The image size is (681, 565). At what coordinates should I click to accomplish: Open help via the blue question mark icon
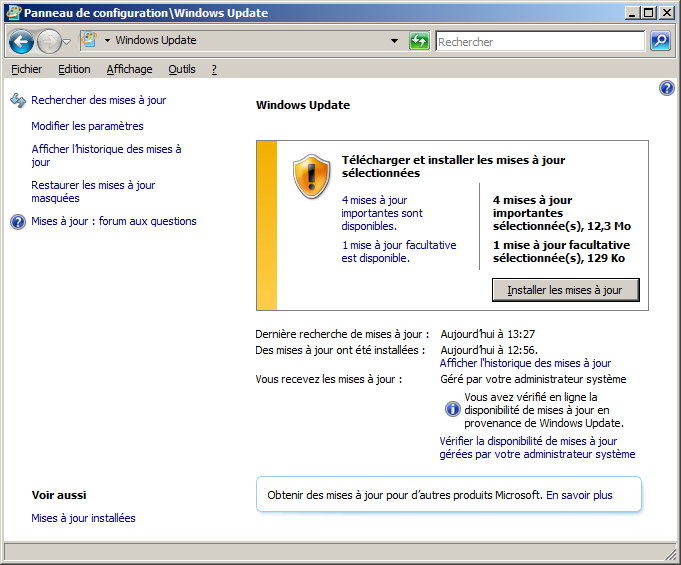pos(667,89)
